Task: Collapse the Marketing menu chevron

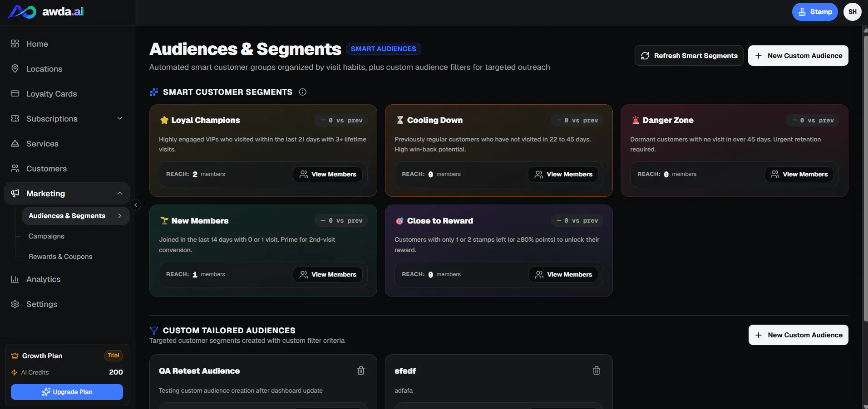Action: click(x=120, y=193)
